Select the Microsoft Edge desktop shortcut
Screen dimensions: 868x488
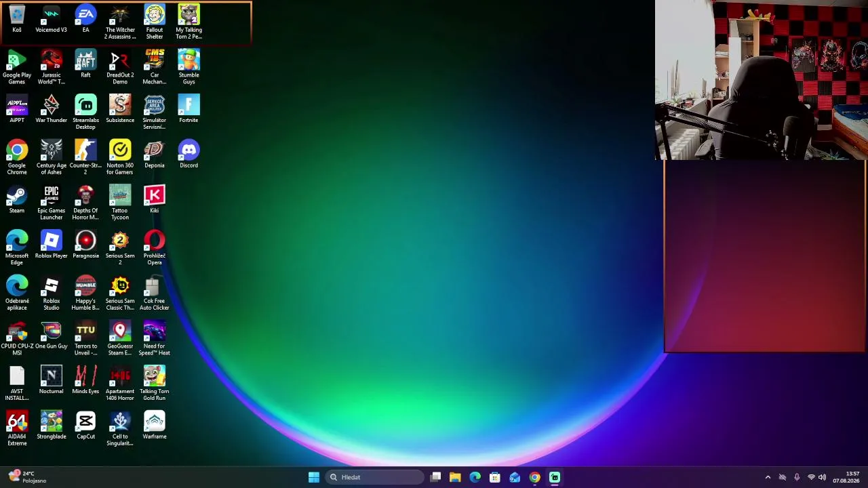pos(17,248)
